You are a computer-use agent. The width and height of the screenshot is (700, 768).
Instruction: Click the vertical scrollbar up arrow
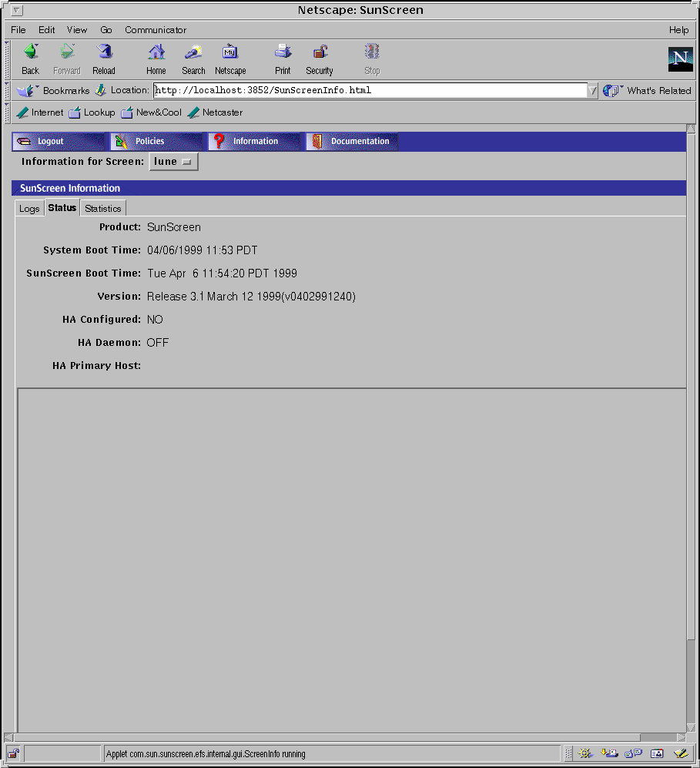coord(691,129)
